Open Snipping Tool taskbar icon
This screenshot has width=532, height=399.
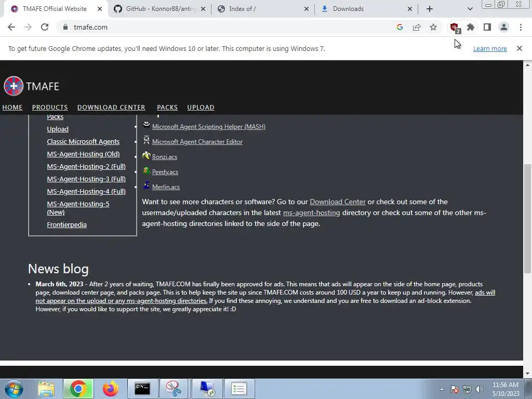(x=174, y=389)
